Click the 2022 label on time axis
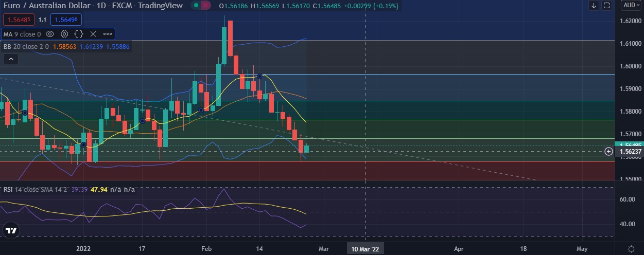The height and width of the screenshot is (255, 644). (83, 248)
